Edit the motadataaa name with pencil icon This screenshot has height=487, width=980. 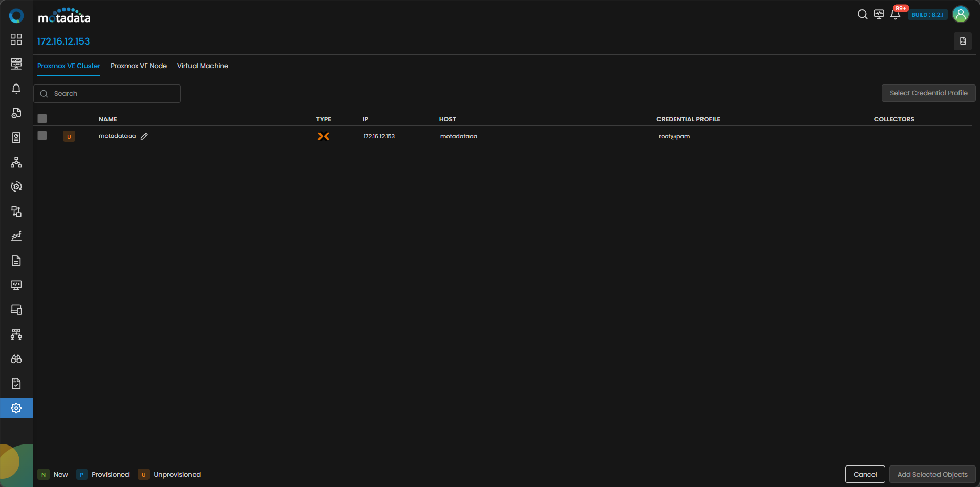144,136
